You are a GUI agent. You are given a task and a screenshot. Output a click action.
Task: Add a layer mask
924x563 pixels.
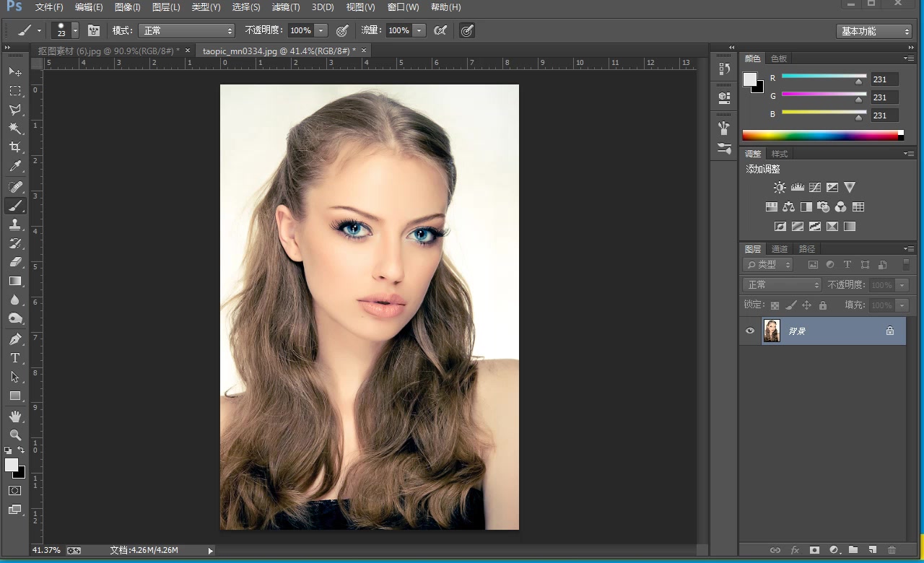coord(814,550)
